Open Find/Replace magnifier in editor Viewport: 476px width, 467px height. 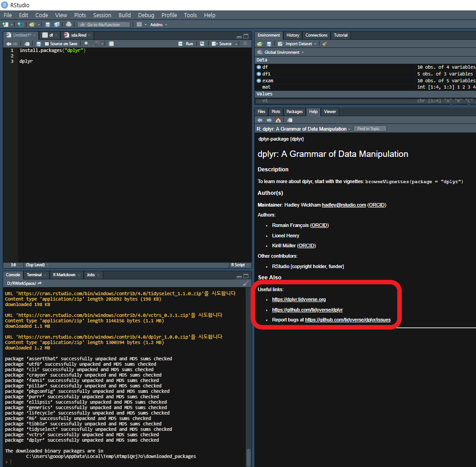click(x=87, y=44)
